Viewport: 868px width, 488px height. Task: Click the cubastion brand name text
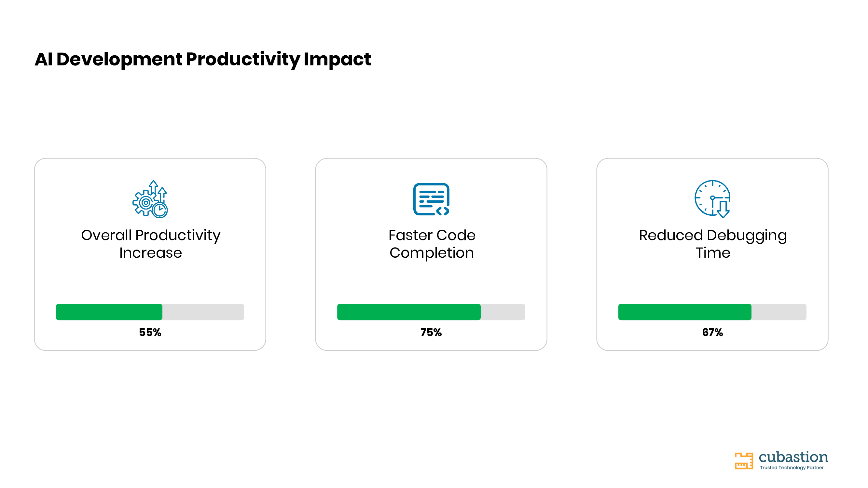click(793, 457)
